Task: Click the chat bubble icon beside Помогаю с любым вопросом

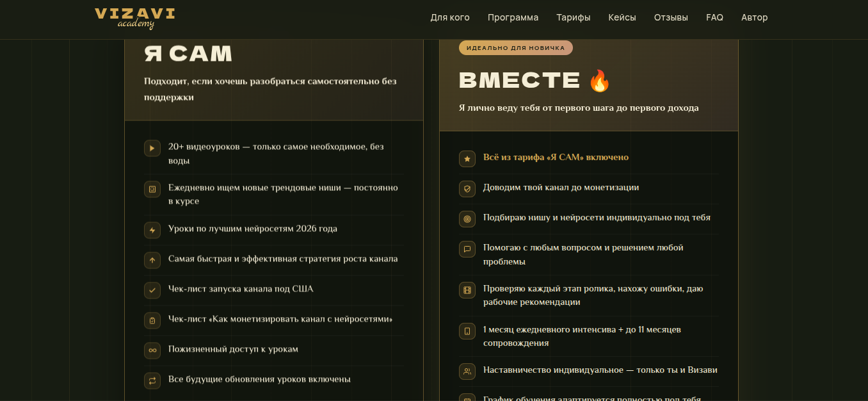Action: click(x=467, y=249)
